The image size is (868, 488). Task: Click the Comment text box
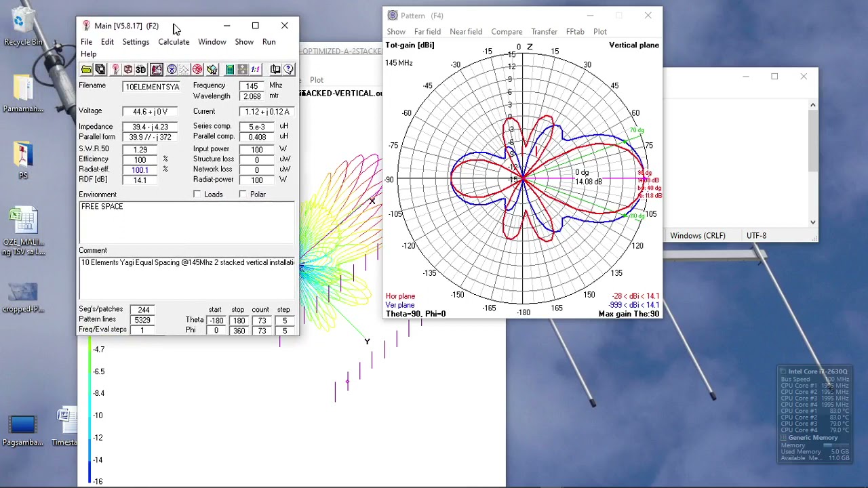[x=187, y=278]
